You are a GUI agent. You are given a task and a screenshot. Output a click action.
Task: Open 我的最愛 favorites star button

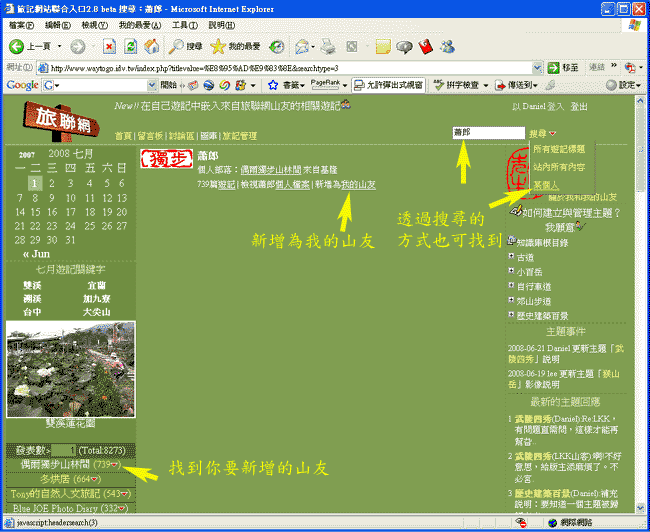click(236, 47)
